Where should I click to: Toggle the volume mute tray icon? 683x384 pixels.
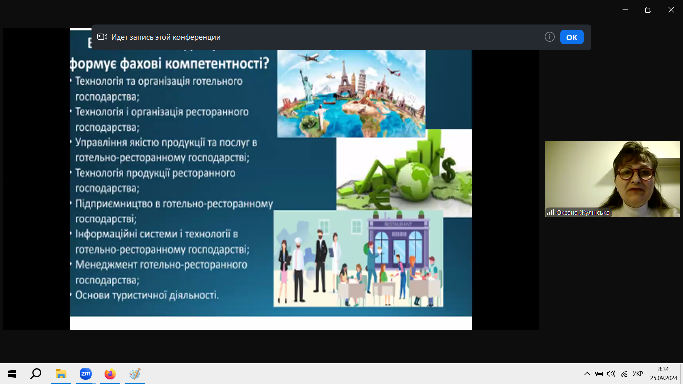coord(611,374)
